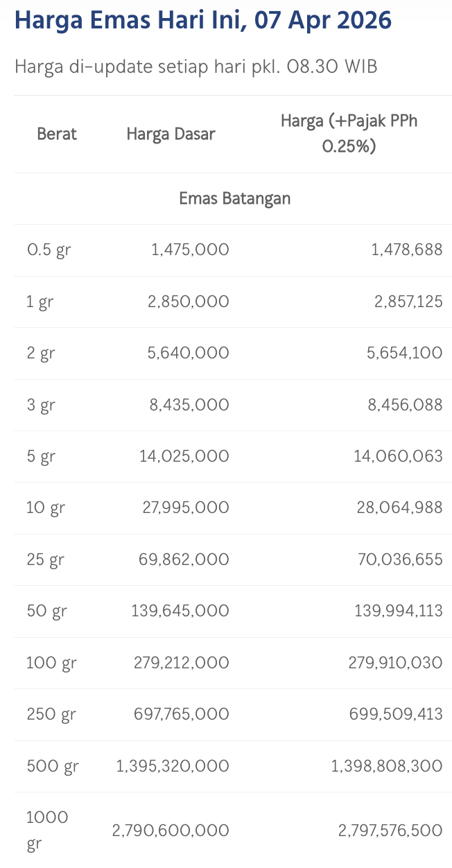Click taxed price 1,478,688 for 0.5 gr
This screenshot has width=452, height=868.
click(407, 250)
